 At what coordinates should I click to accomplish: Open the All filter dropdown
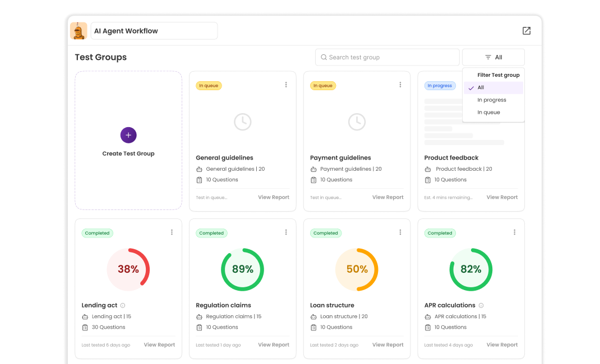point(493,57)
